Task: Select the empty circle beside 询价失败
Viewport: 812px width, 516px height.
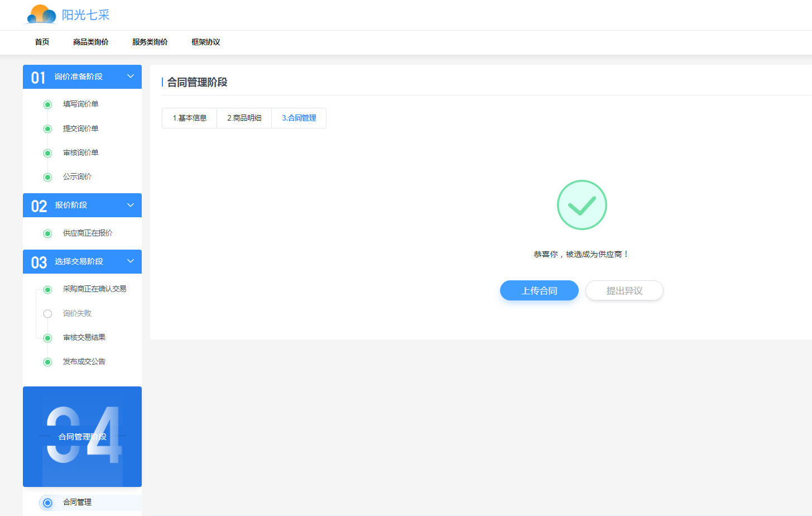Action: click(47, 314)
